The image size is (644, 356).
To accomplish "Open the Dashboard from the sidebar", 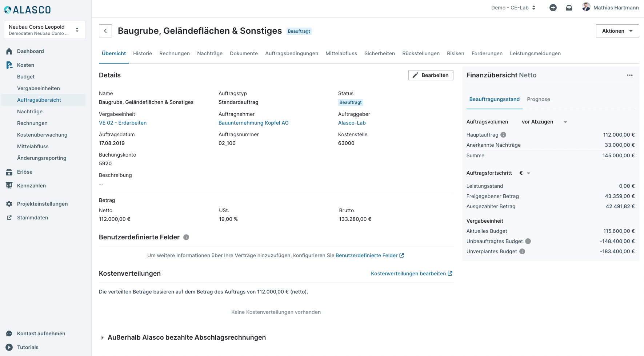I will (x=31, y=51).
